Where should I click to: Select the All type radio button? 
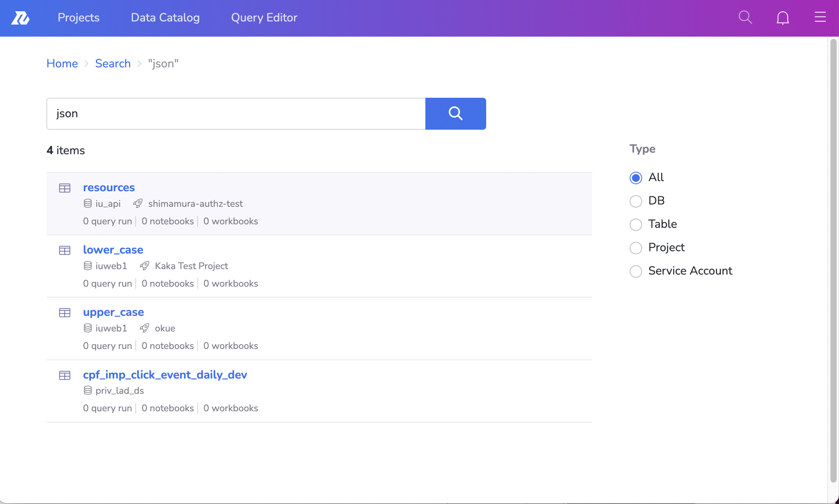click(x=635, y=178)
